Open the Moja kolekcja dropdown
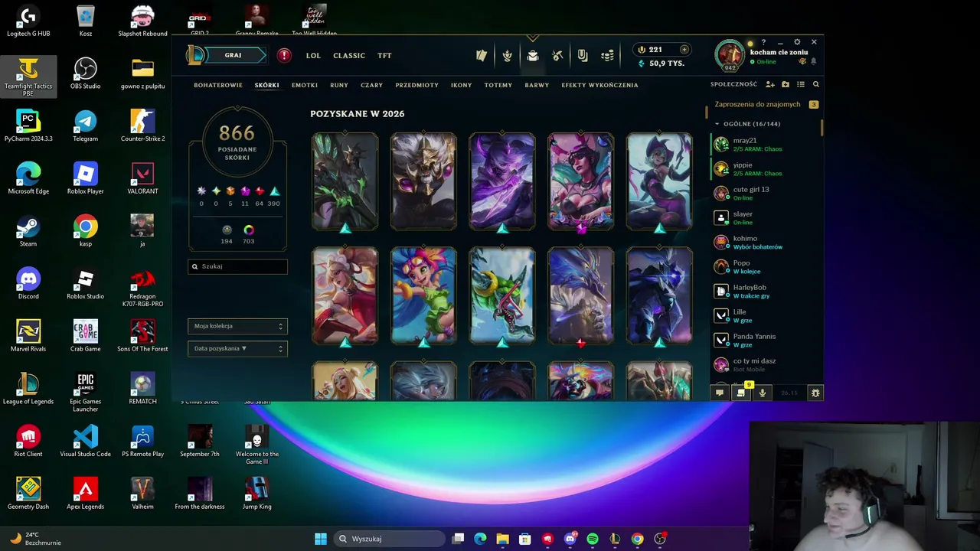The height and width of the screenshot is (551, 980). click(x=237, y=326)
